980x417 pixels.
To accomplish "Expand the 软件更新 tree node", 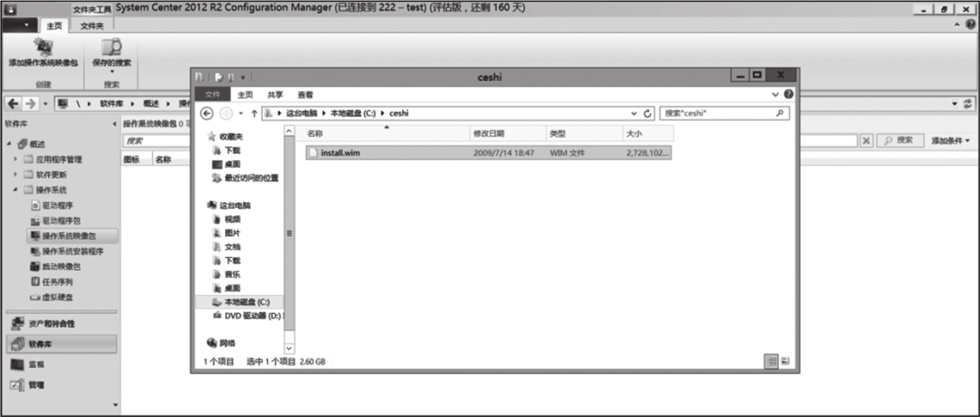I will click(15, 174).
